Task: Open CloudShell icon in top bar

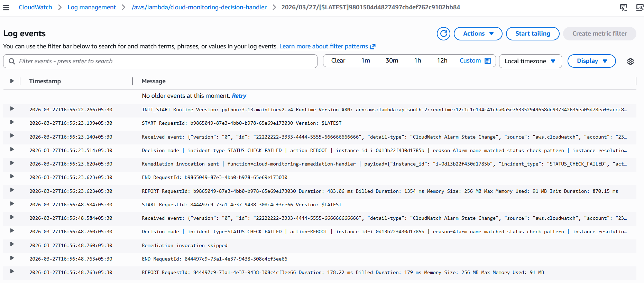Action: click(624, 7)
